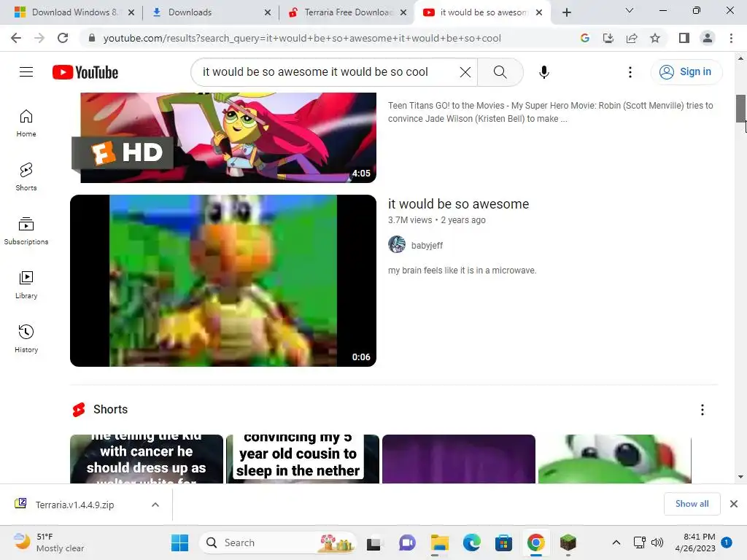Start voice search with the microphone
747x560 pixels.
[x=544, y=72]
